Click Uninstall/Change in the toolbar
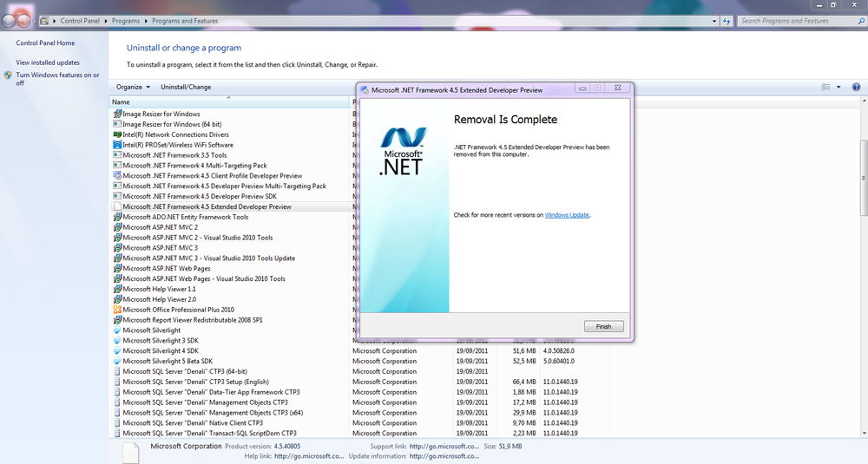 pos(186,87)
